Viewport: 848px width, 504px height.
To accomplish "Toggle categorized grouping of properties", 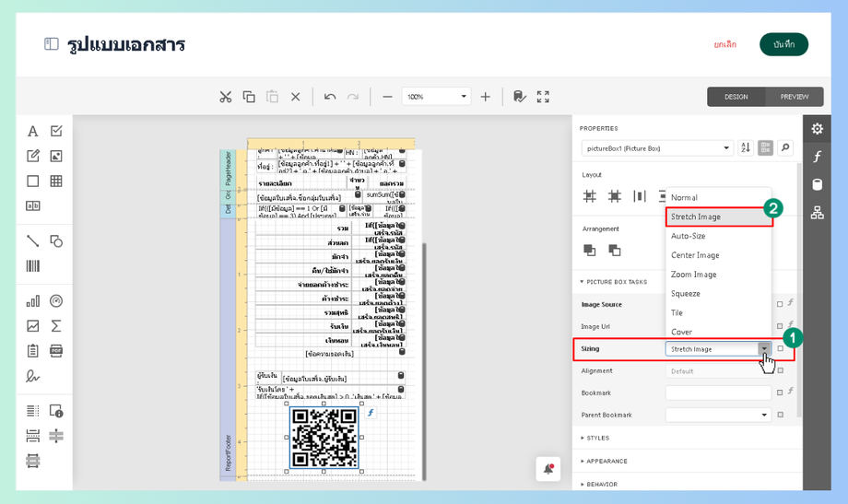I will click(x=765, y=148).
